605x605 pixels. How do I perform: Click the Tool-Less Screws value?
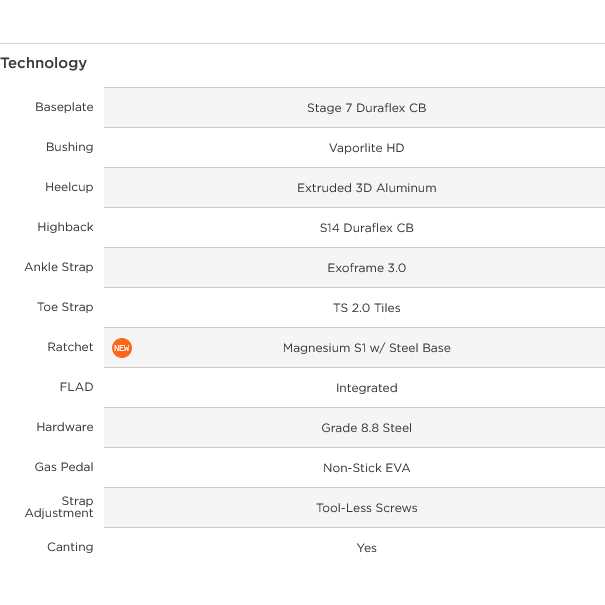(367, 508)
